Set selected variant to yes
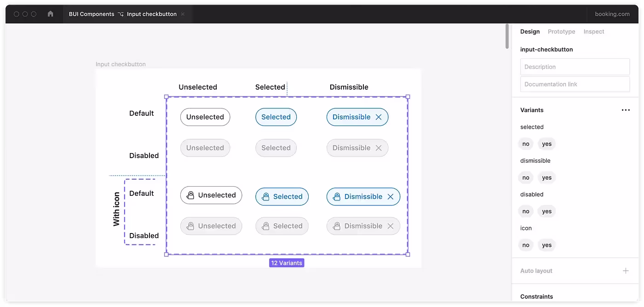This screenshot has width=644, height=307. click(546, 144)
